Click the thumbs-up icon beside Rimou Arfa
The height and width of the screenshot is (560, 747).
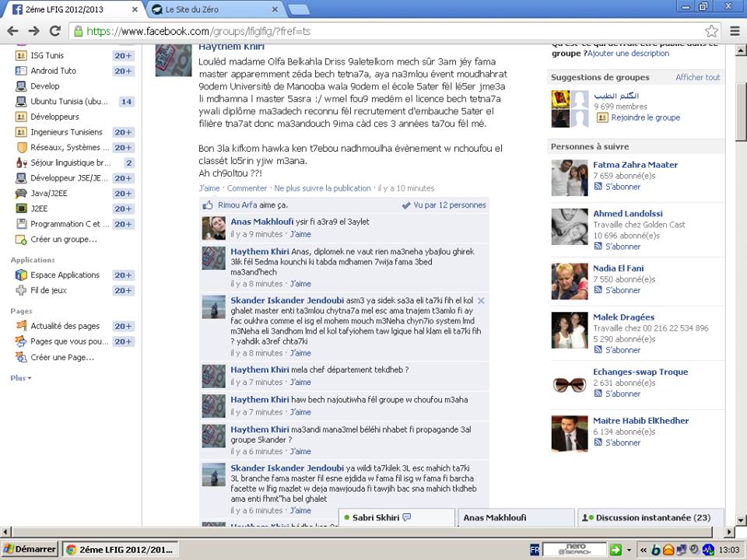pos(208,205)
